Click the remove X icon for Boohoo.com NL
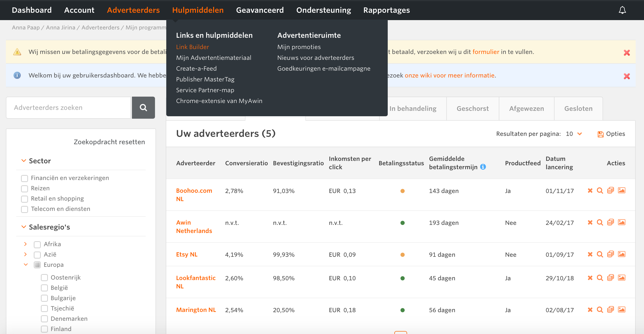Screen dimensions: 644x334 pyautogui.click(x=590, y=191)
